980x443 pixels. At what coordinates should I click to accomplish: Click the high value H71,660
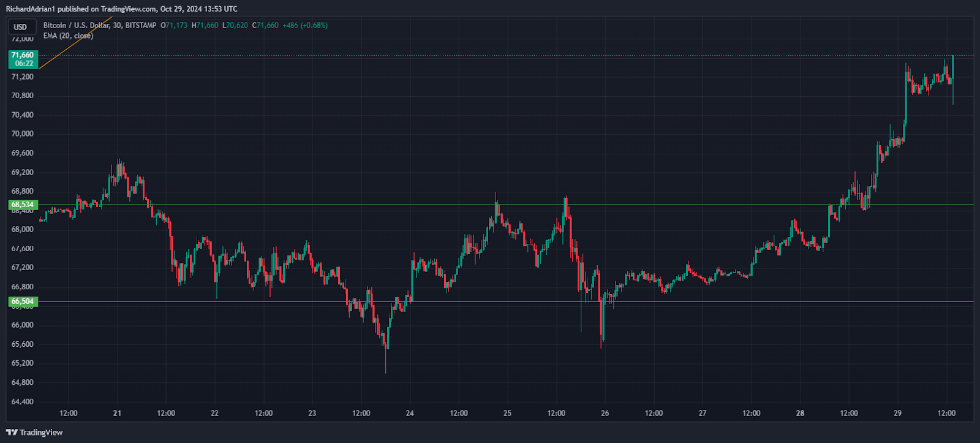pyautogui.click(x=205, y=25)
